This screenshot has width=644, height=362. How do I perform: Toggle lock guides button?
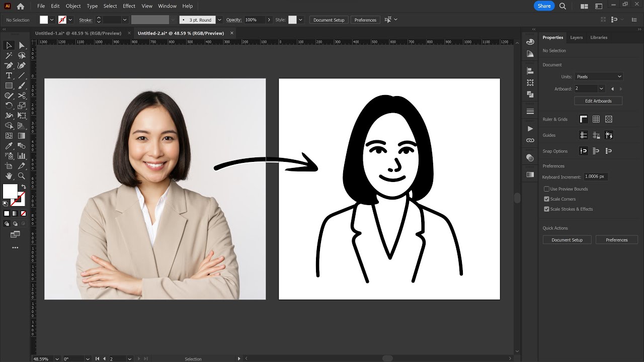pyautogui.click(x=596, y=135)
